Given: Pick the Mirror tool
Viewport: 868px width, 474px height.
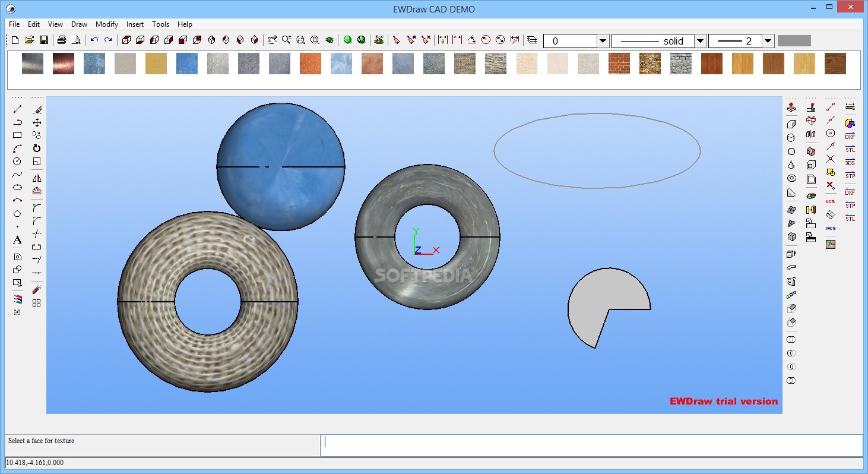Looking at the screenshot, I should (x=37, y=178).
